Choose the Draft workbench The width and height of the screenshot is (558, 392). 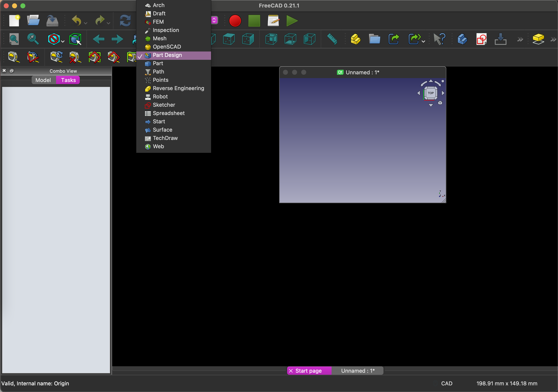click(x=173, y=13)
